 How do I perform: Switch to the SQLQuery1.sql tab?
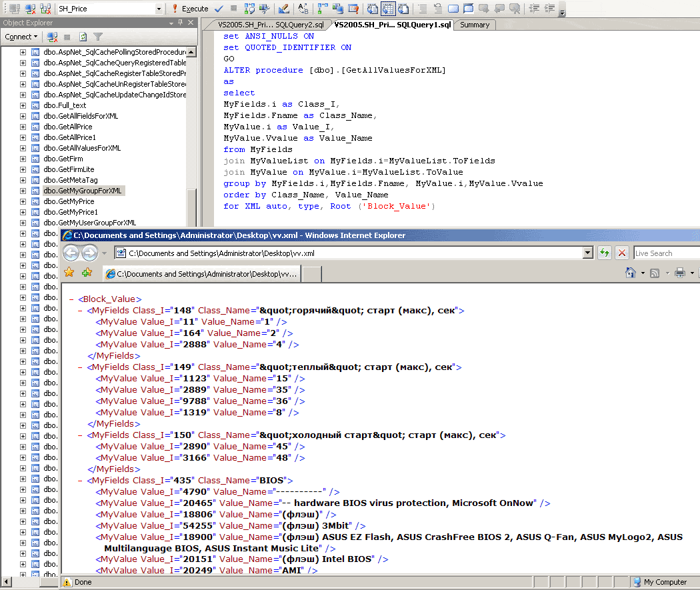coord(393,25)
